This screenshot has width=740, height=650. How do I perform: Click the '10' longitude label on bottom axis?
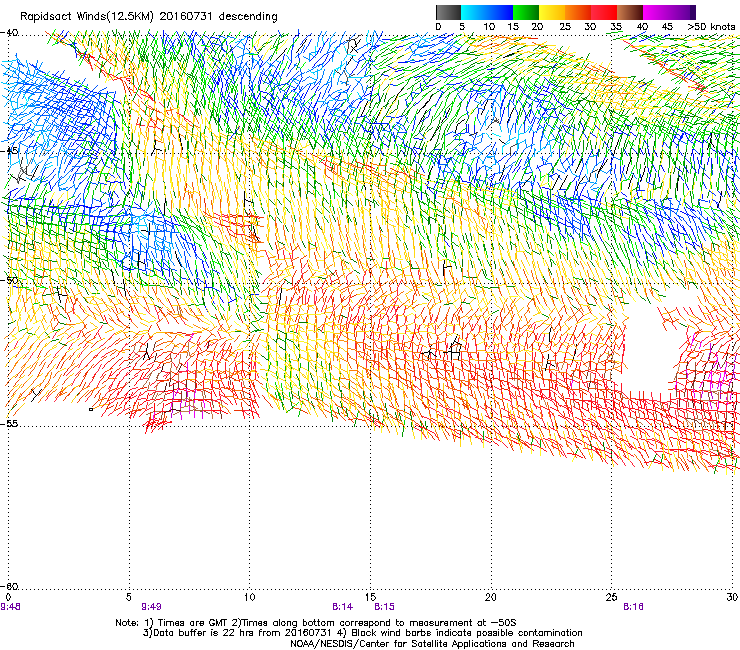click(250, 597)
